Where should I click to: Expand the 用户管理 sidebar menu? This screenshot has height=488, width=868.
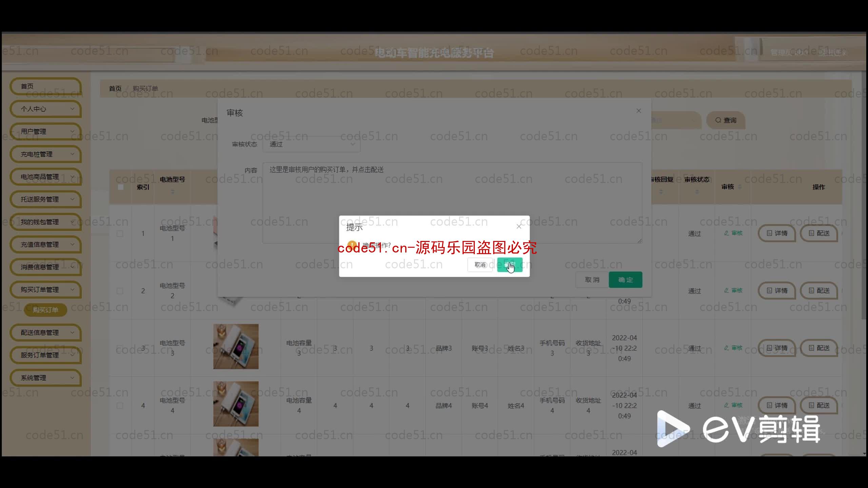click(46, 131)
